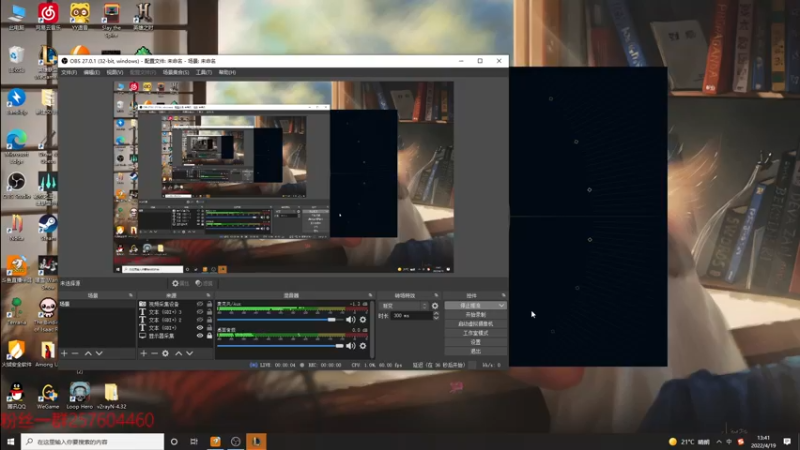Open the Scene Collection menu in OBS
The width and height of the screenshot is (800, 450).
pos(176,72)
